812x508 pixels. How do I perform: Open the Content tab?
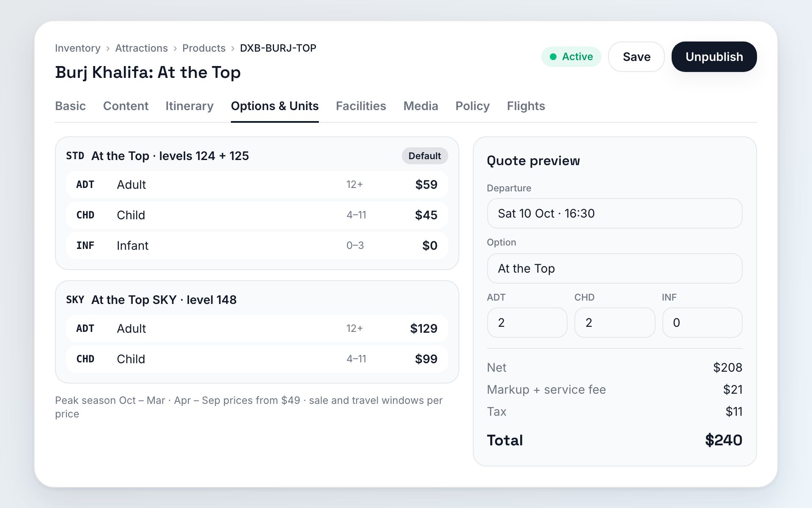click(x=126, y=106)
